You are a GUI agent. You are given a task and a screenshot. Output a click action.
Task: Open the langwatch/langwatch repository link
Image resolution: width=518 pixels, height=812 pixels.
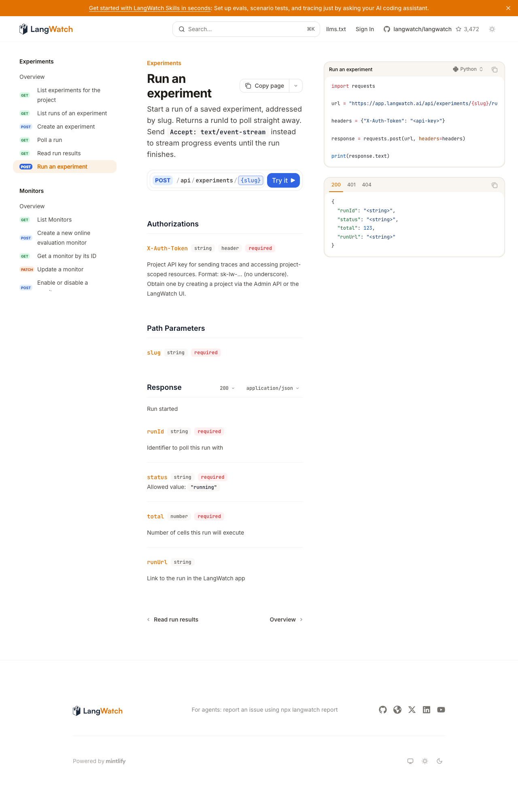(x=422, y=29)
